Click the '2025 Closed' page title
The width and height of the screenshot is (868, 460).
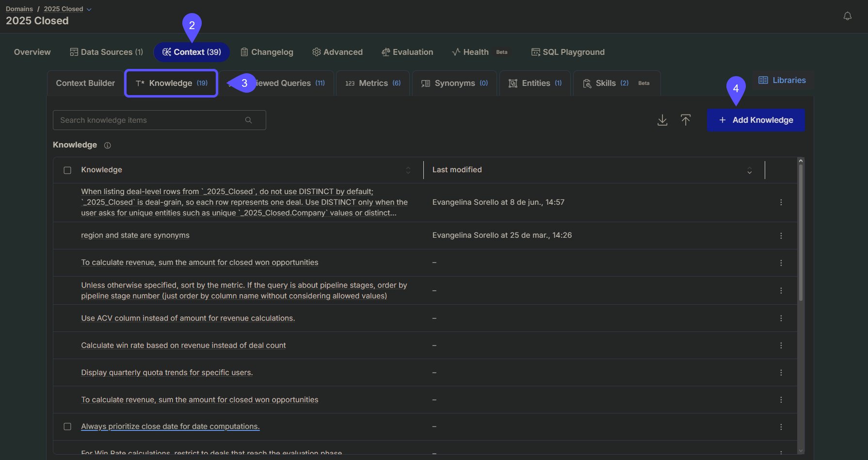[x=37, y=21]
